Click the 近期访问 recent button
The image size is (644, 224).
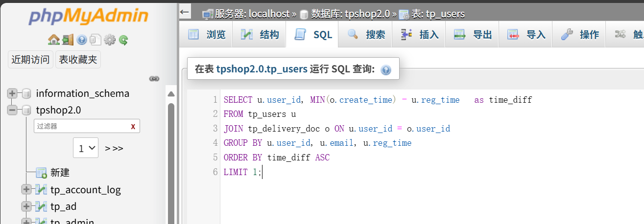pos(30,60)
